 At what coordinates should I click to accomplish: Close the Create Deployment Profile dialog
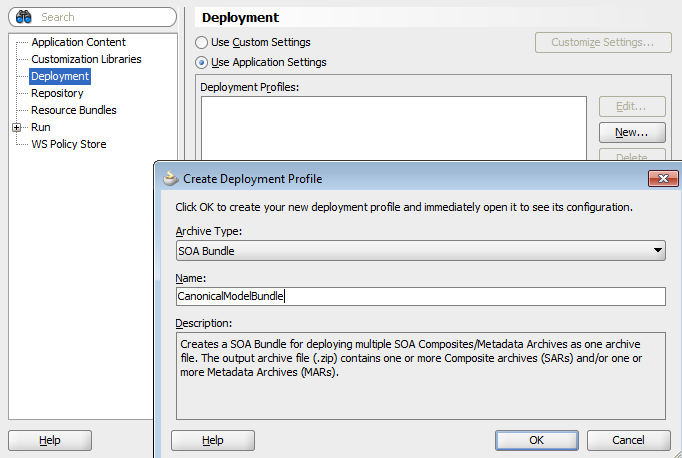pyautogui.click(x=663, y=178)
